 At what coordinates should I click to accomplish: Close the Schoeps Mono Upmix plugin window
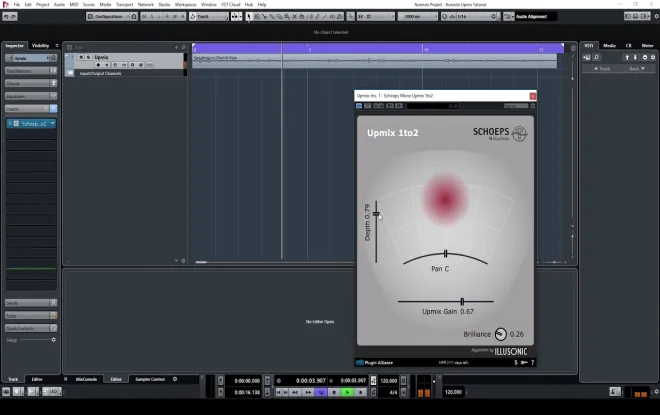coord(533,96)
